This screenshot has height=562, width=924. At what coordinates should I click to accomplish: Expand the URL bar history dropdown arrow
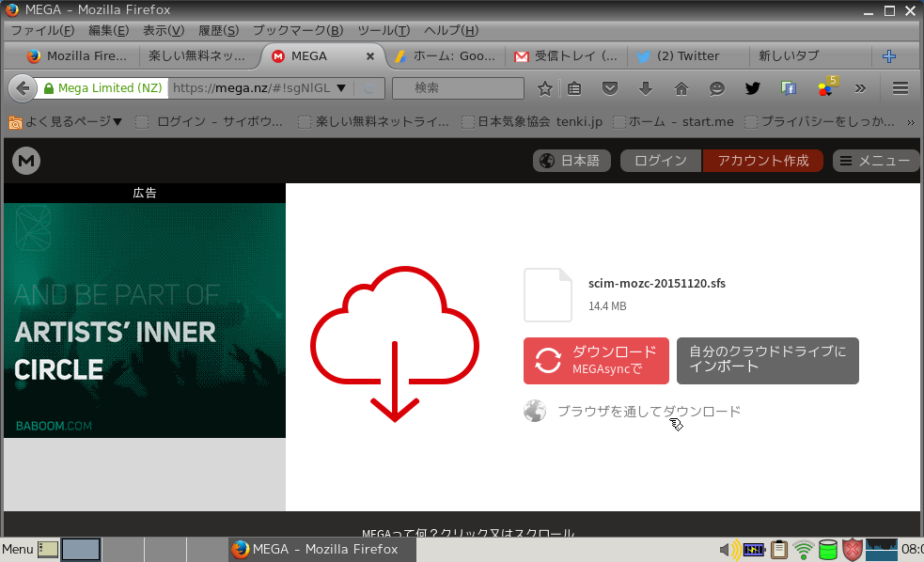point(341,88)
